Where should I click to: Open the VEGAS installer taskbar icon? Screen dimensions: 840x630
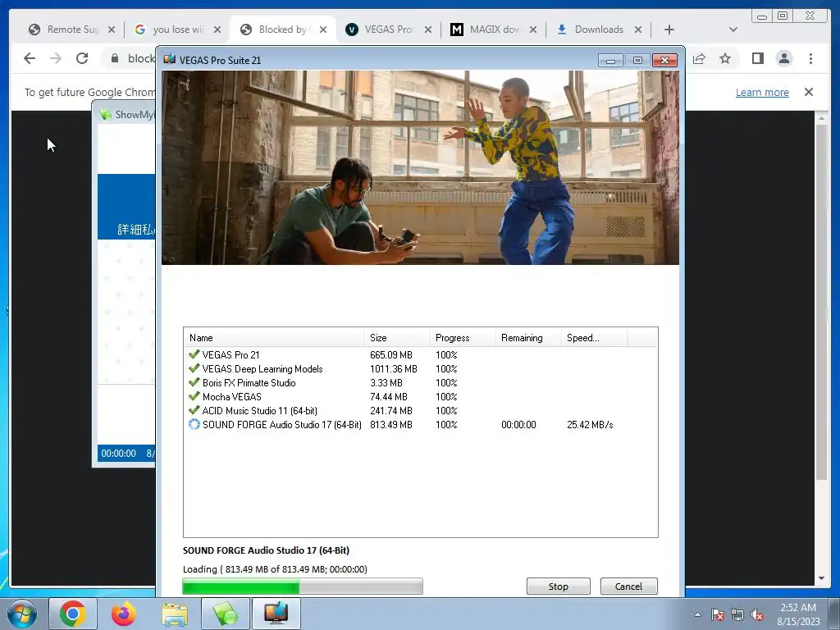tap(276, 614)
